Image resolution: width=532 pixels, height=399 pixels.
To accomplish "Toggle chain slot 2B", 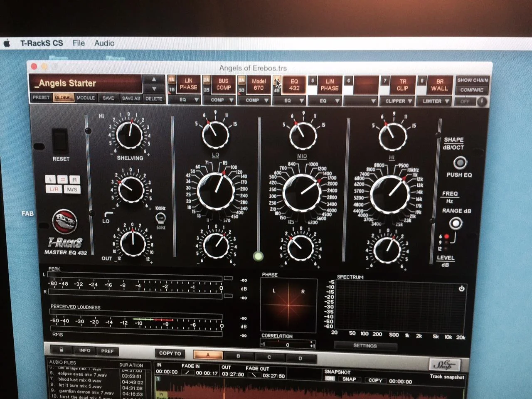I will pos(206,89).
